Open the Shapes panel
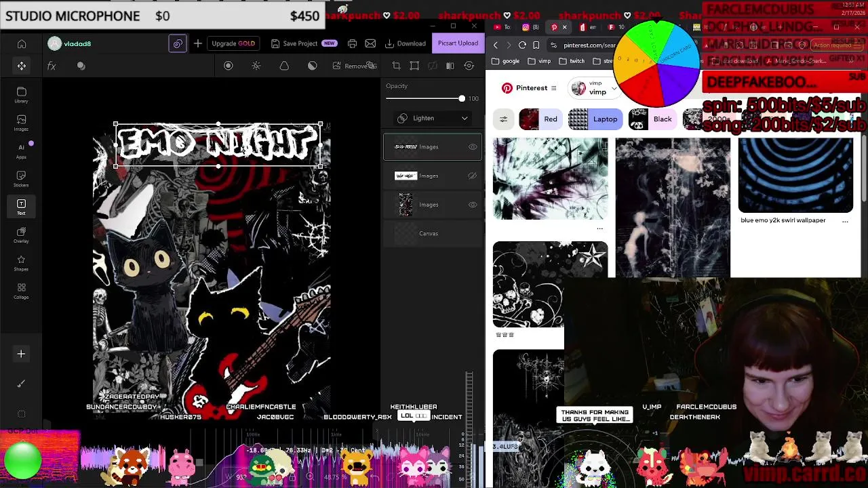Image resolution: width=868 pixels, height=488 pixels. (22, 263)
